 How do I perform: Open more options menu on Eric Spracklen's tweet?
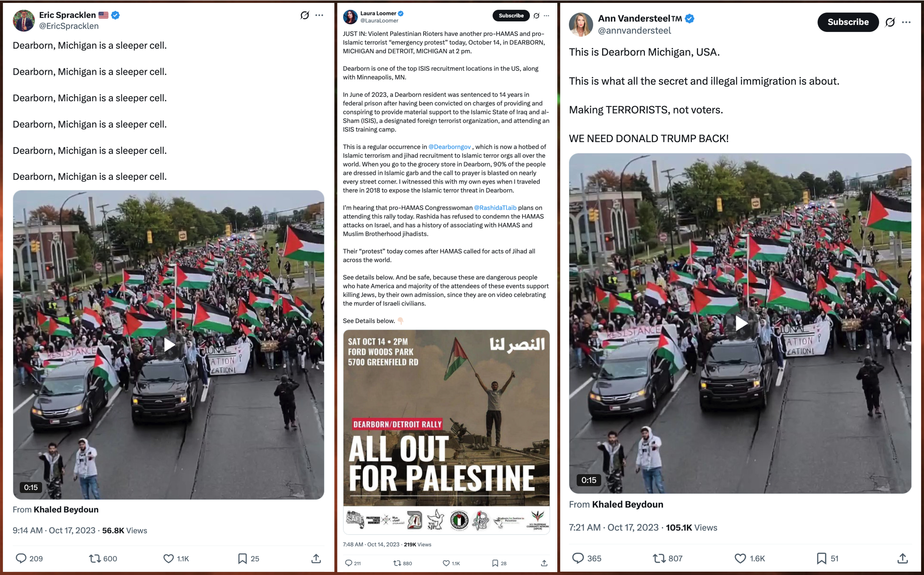pos(319,15)
